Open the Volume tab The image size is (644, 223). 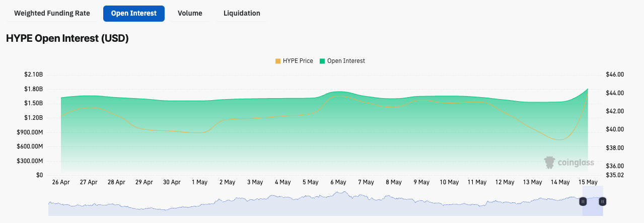pyautogui.click(x=190, y=13)
